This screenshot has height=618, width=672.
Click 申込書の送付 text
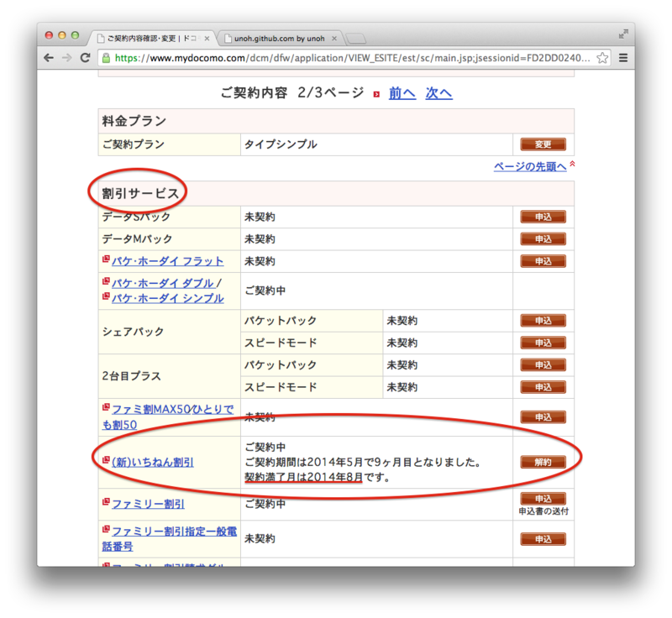point(543,511)
